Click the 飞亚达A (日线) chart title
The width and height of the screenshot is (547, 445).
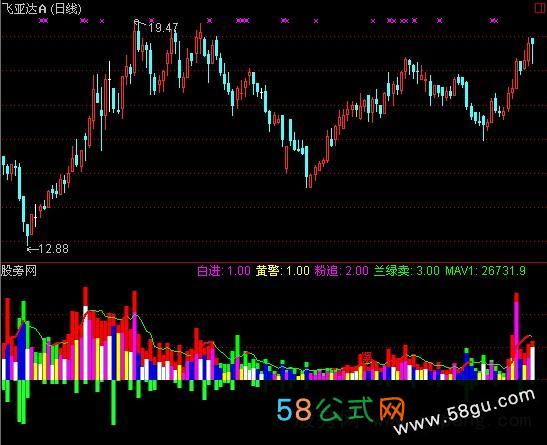(42, 9)
